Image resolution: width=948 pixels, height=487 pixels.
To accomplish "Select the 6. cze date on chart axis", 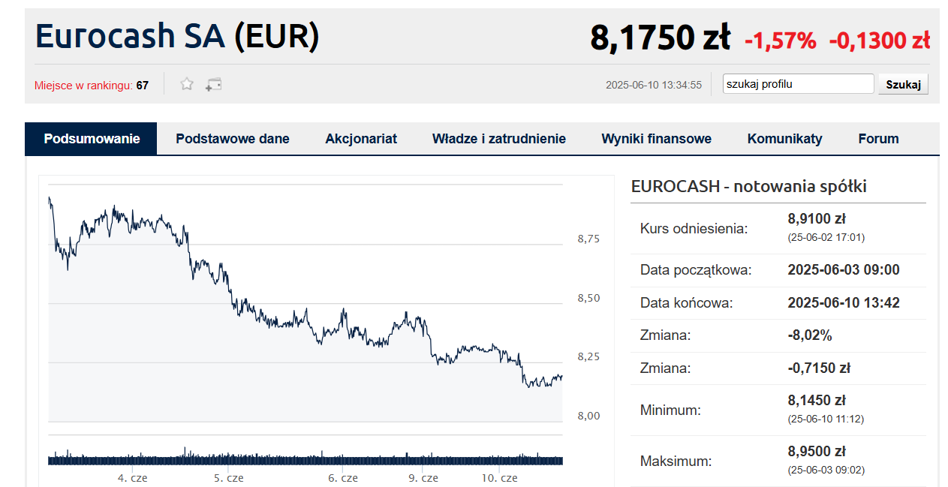I will (343, 478).
